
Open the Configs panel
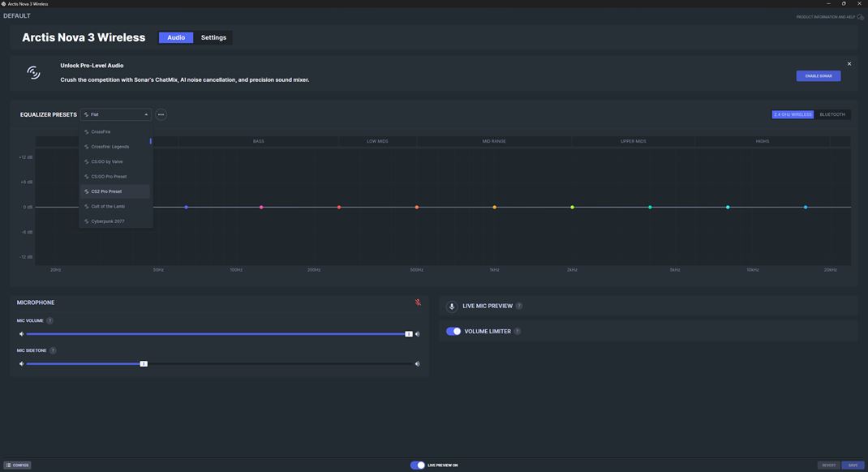[17, 465]
